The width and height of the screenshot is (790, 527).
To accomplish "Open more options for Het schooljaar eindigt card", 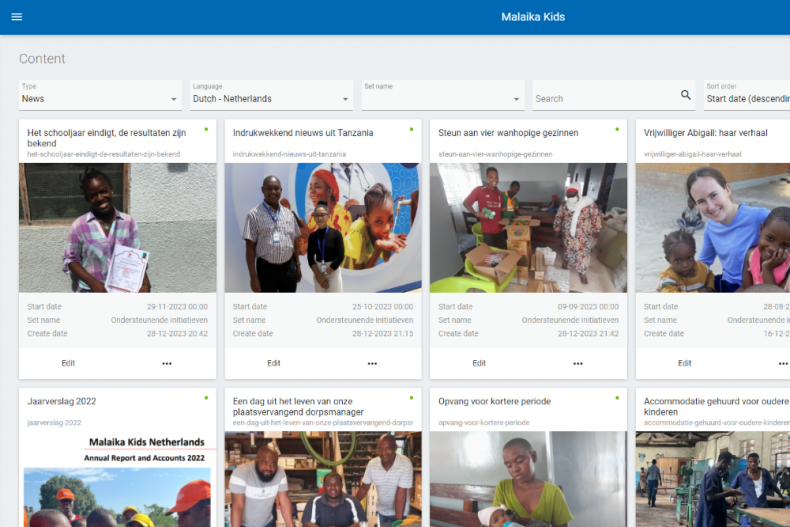I will point(167,363).
